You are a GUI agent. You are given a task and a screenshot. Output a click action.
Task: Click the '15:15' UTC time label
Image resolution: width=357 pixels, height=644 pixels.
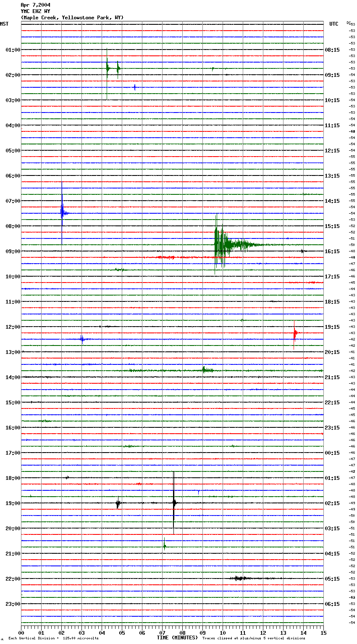pyautogui.click(x=332, y=226)
